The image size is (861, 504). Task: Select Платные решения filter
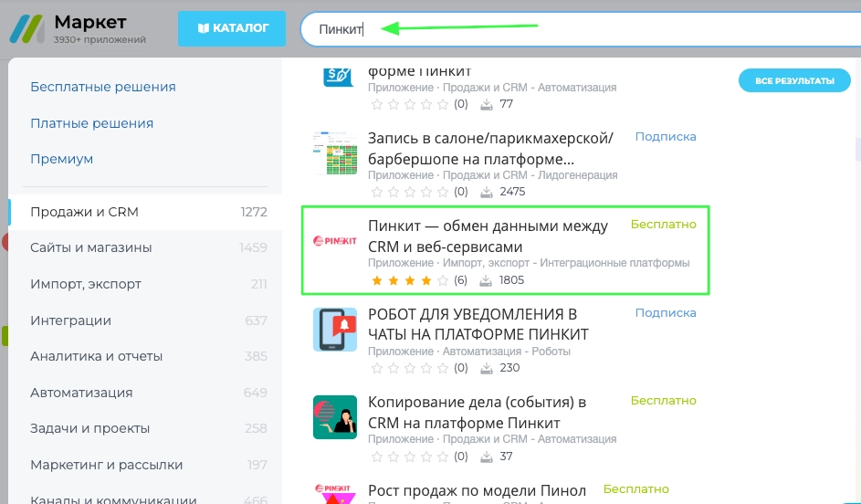tap(91, 123)
